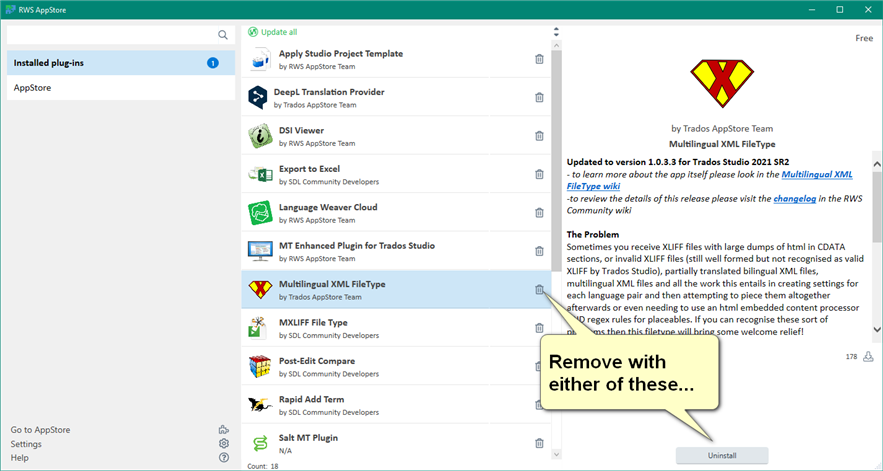Remove DSI Viewer with its trash icon
This screenshot has height=471, width=883.
(539, 136)
